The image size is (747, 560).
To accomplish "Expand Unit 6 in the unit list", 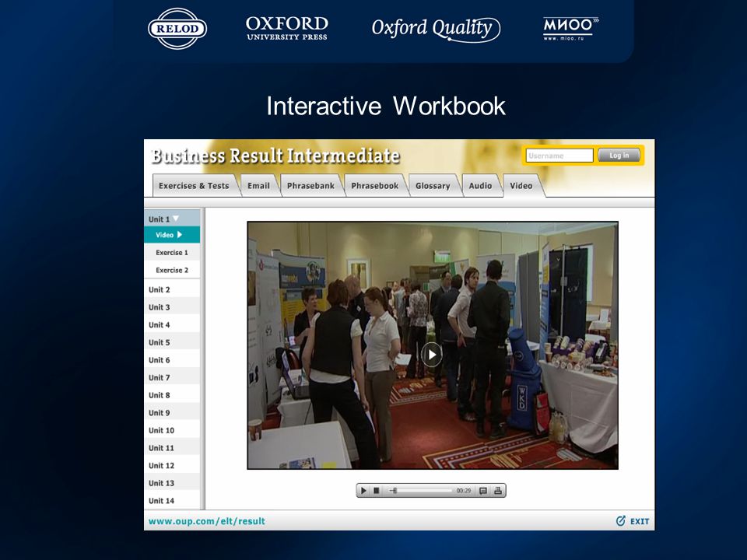I will pos(172,360).
